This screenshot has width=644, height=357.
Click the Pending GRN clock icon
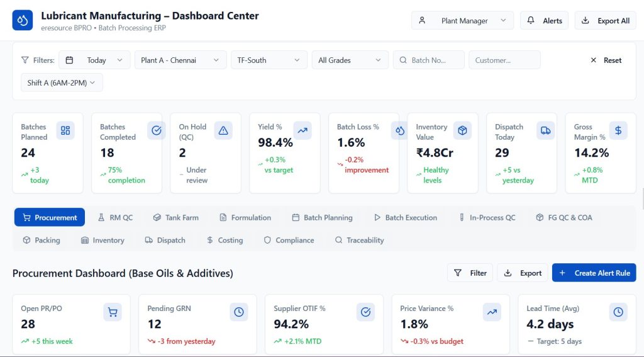point(239,312)
